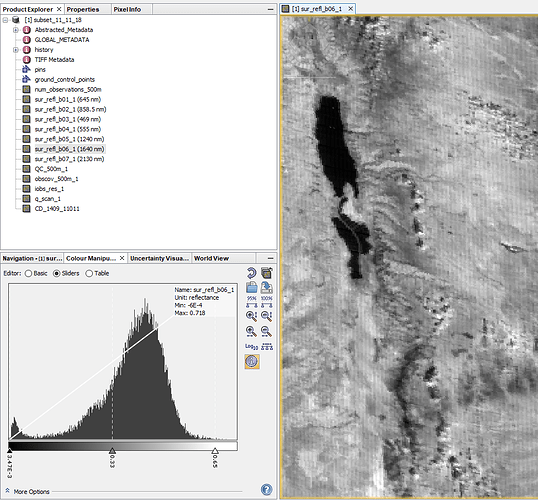
Task: Switch to the Properties tab
Action: point(83,9)
